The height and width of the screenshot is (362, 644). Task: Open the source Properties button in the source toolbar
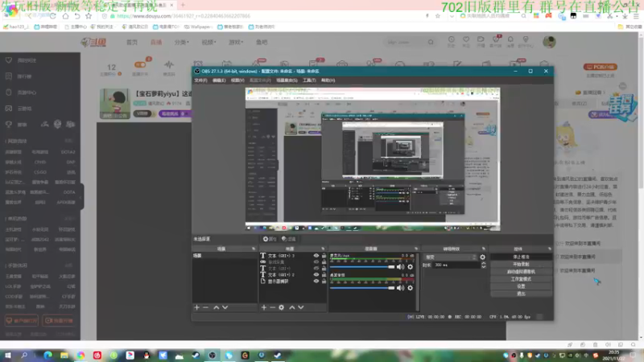(270, 239)
